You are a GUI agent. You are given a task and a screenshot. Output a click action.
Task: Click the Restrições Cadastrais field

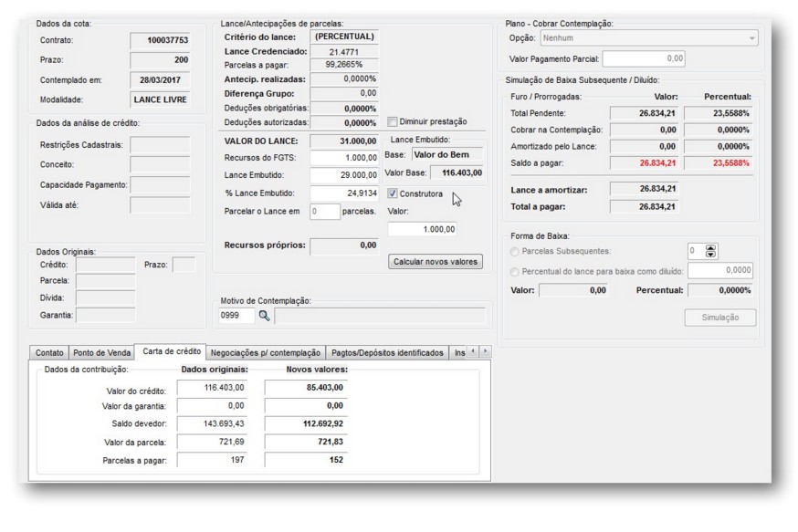click(161, 145)
